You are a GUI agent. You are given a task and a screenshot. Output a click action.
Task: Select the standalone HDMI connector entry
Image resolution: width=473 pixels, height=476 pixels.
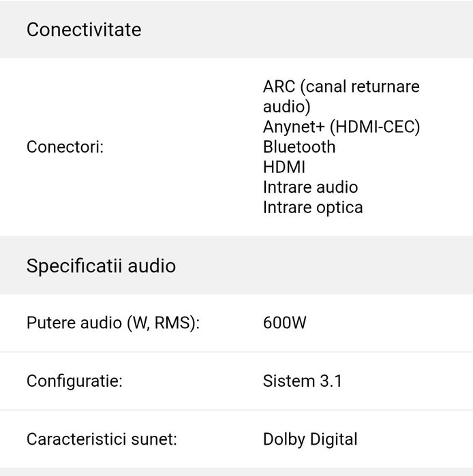284,167
